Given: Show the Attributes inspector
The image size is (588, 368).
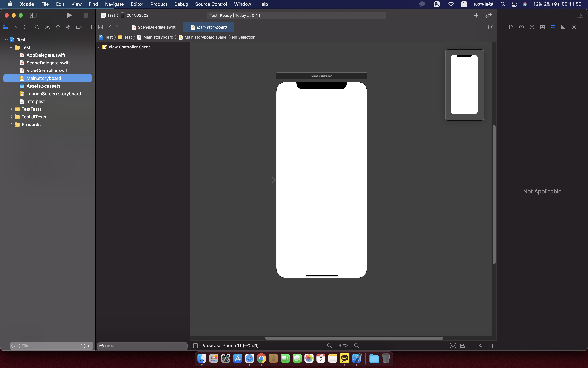Looking at the screenshot, I should [553, 27].
